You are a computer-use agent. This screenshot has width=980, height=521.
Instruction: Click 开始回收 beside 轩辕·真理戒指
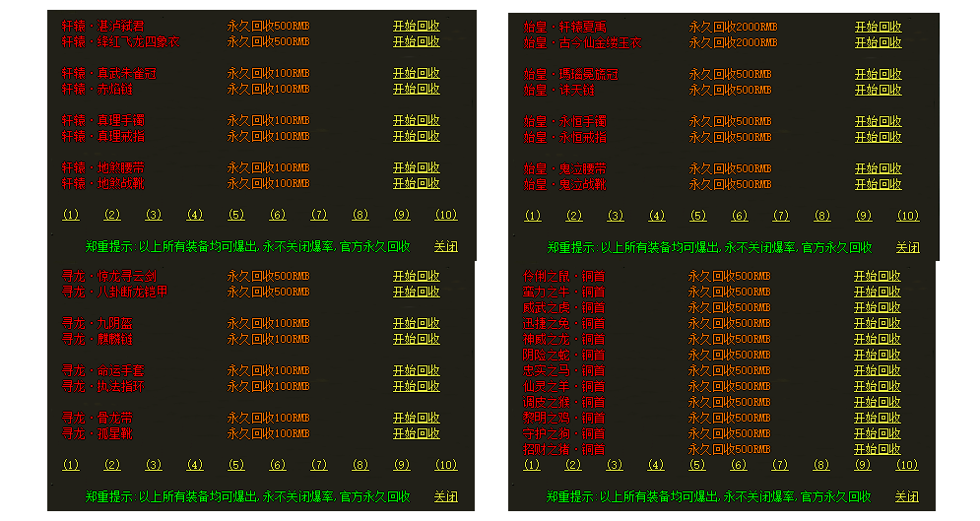click(x=416, y=136)
